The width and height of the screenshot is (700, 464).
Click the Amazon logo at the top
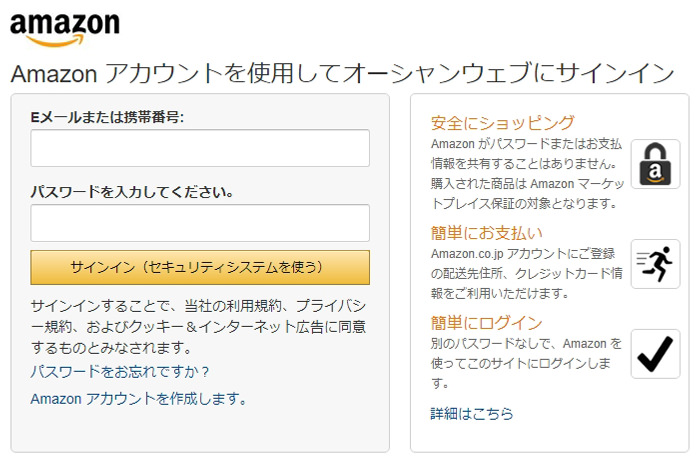click(65, 28)
